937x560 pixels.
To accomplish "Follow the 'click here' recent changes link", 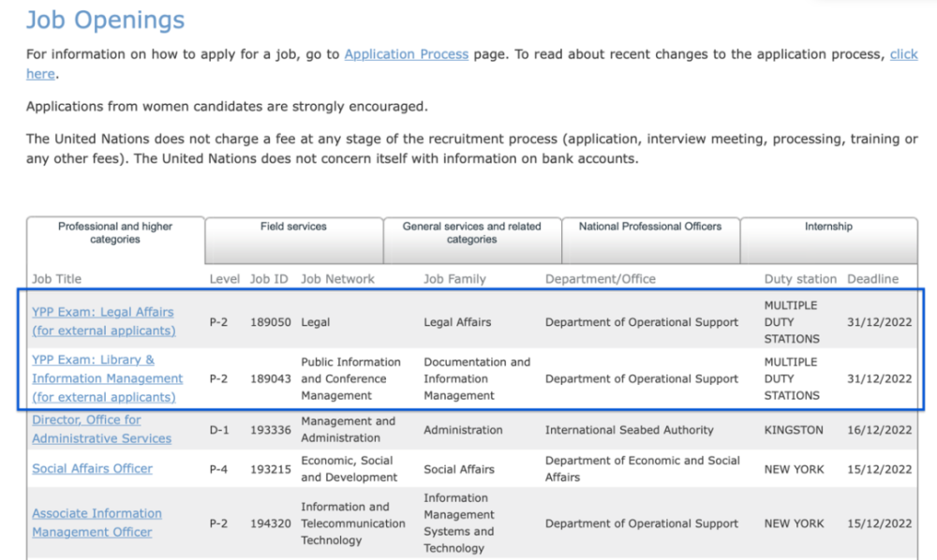I will pos(903,54).
